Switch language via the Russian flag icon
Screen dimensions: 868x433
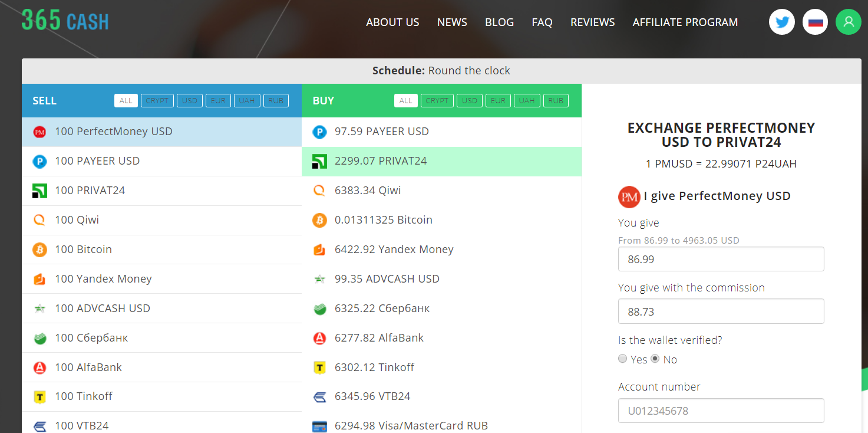815,22
